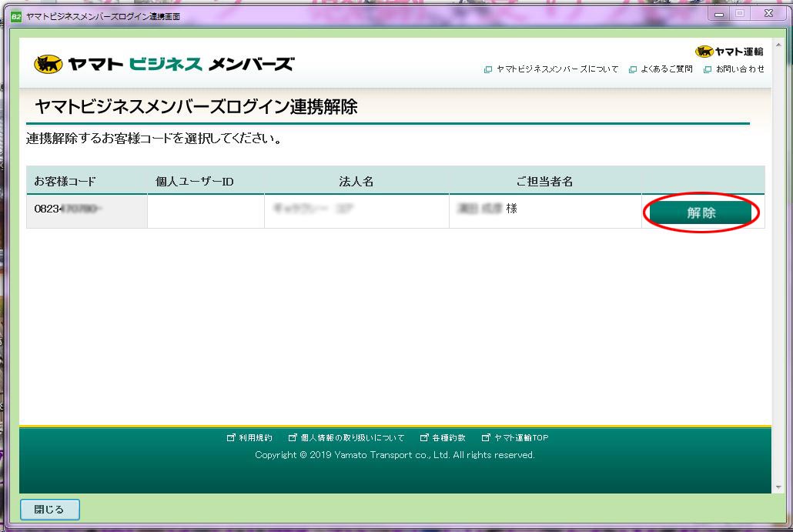Click the Yamato black cat logo
The width and height of the screenshot is (793, 532).
[48, 64]
